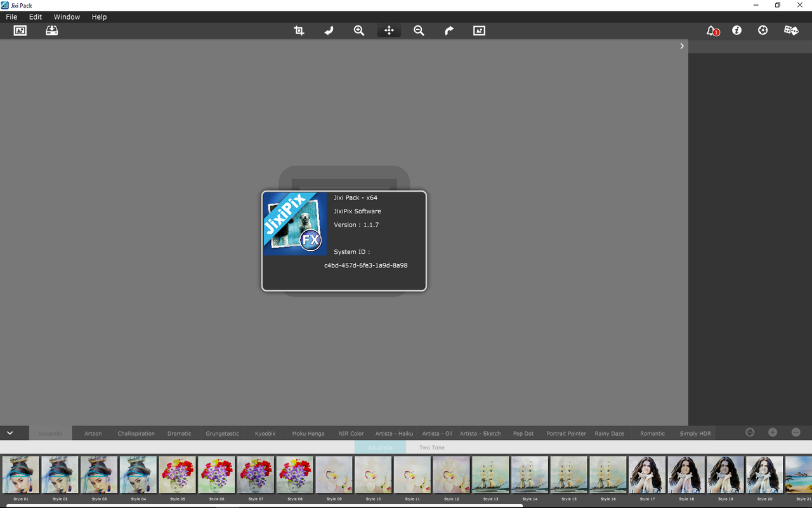Switch to the Chalkspiration tab
Viewport: 812px width, 508px height.
(x=136, y=433)
